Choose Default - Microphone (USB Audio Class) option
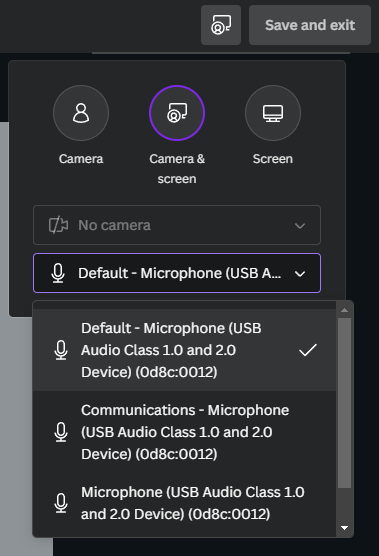 point(184,350)
